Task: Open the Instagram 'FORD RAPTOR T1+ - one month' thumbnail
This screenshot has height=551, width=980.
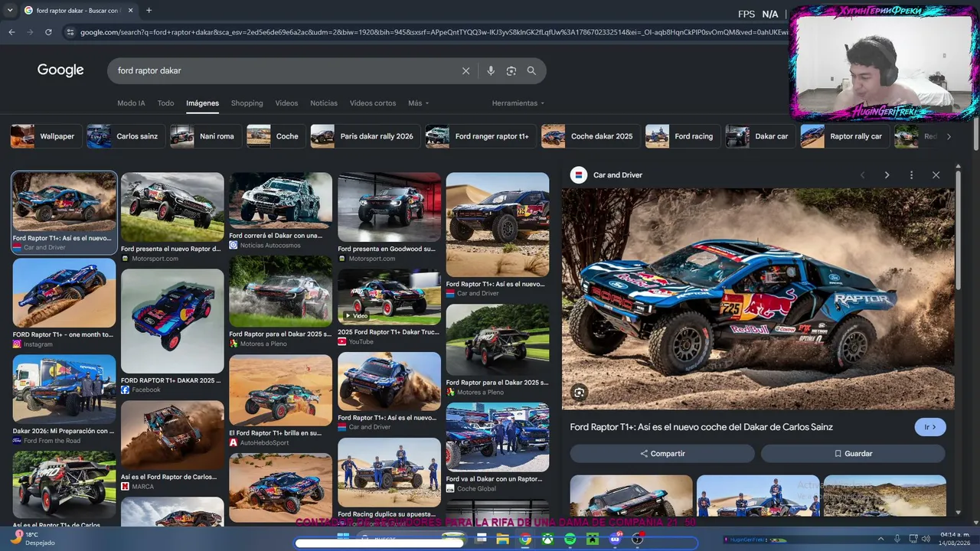Action: coord(64,293)
